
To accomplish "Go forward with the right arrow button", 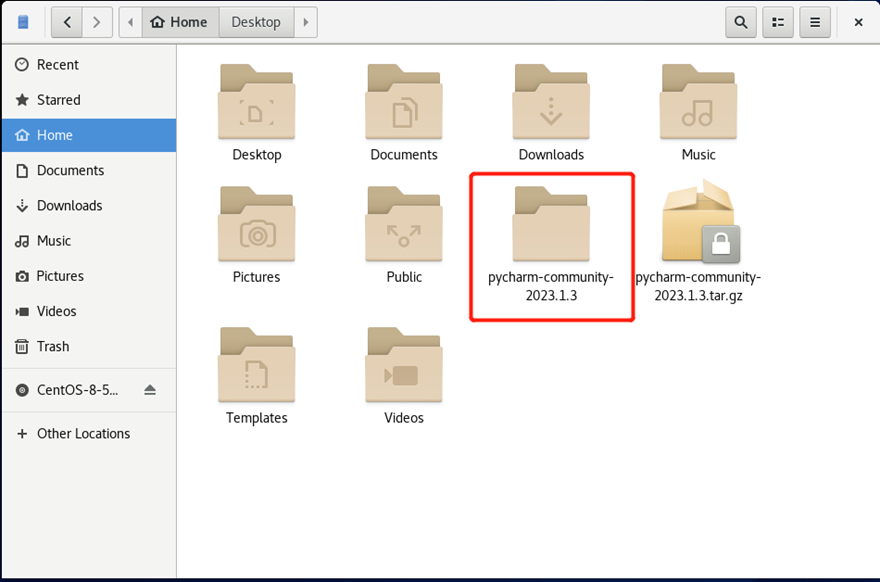I will [x=97, y=22].
